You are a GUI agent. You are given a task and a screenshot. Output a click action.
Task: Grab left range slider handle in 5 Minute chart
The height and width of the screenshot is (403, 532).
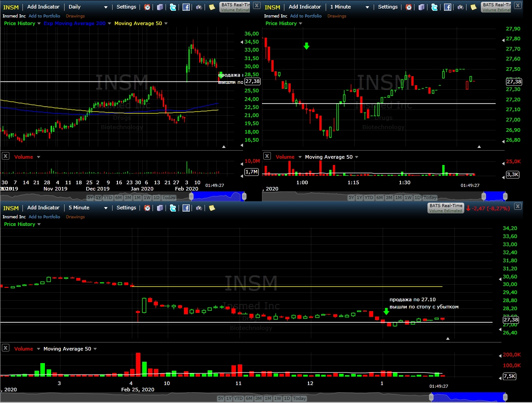point(431,397)
